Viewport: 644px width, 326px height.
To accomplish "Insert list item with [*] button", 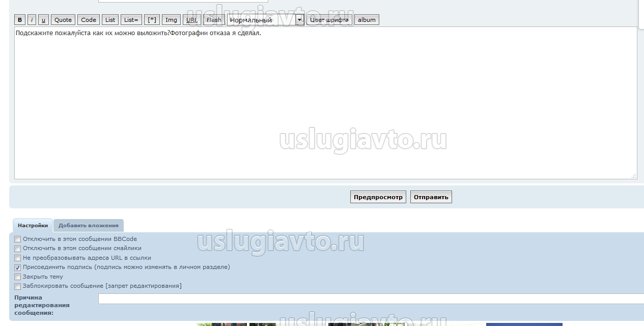I will point(152,20).
